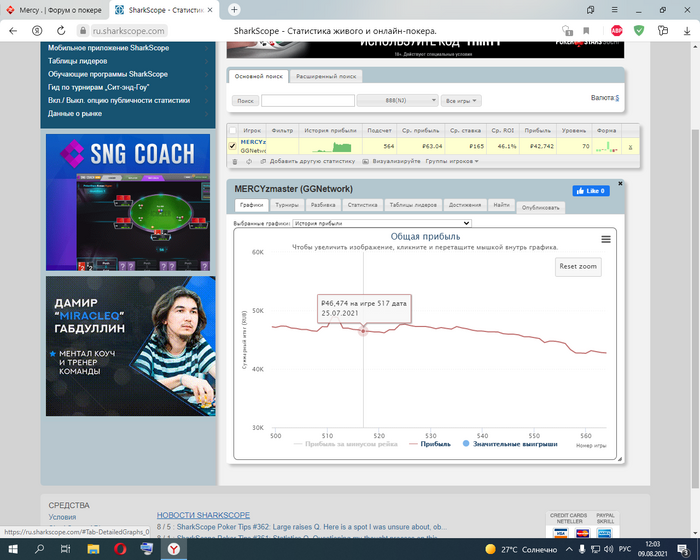Open the browser downloads arrow
This screenshot has width=700, height=560.
[x=687, y=31]
